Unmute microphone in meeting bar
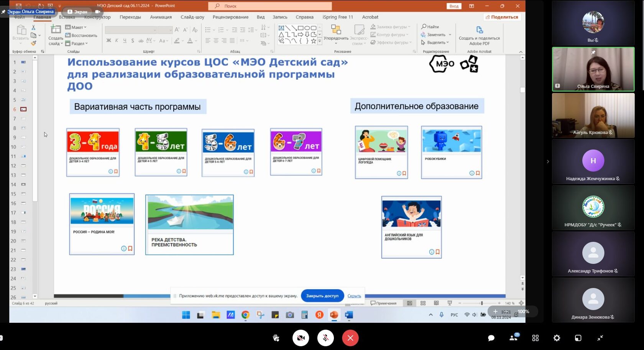 click(325, 338)
